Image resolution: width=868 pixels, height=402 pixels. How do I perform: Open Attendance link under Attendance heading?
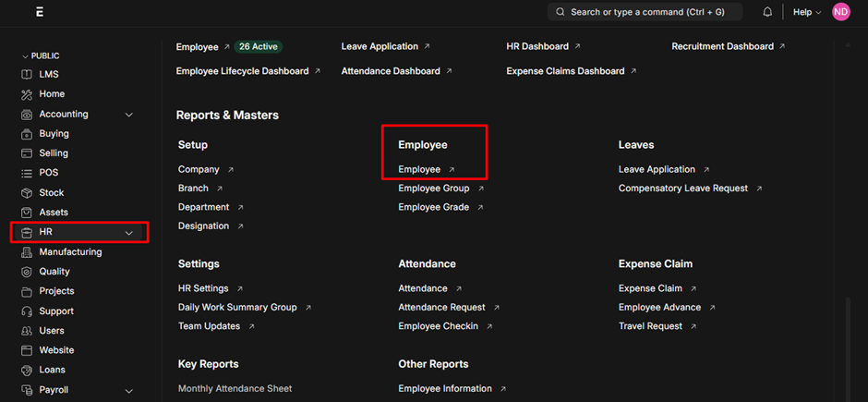422,288
